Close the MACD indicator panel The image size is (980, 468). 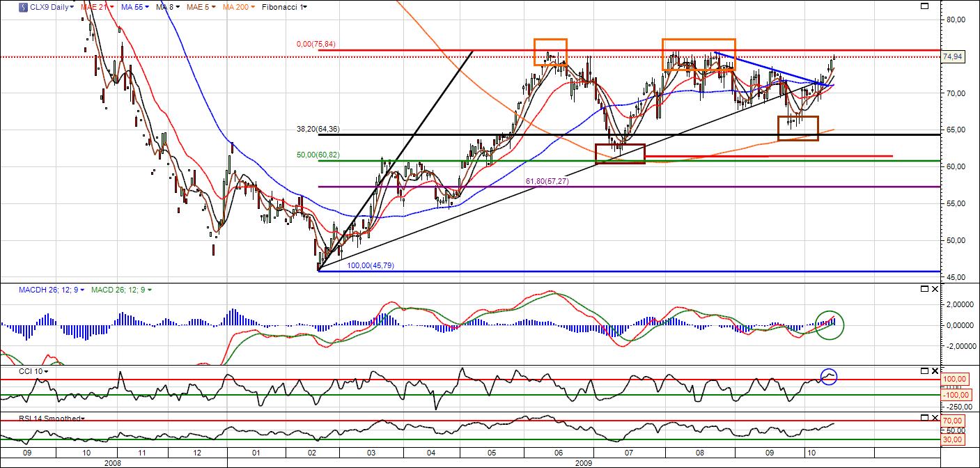pyautogui.click(x=935, y=289)
